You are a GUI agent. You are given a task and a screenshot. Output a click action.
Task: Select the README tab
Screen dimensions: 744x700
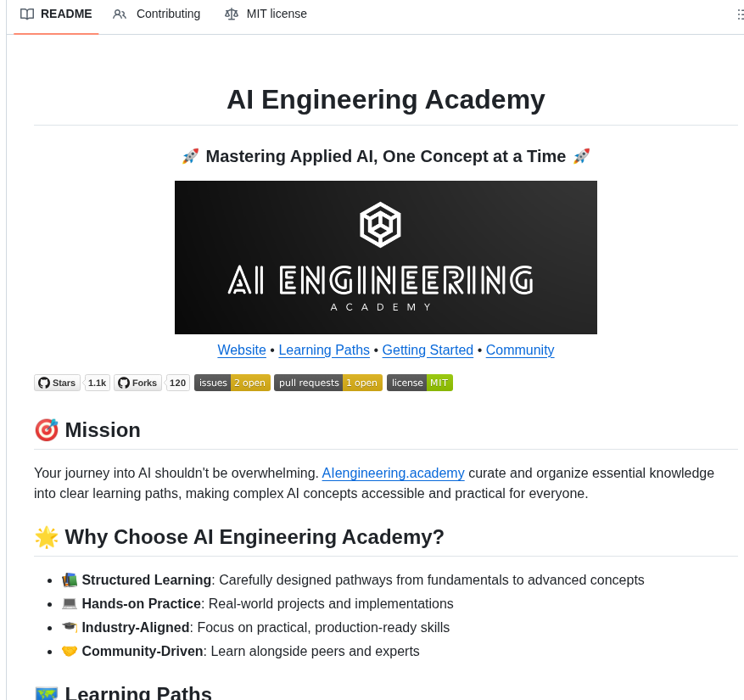tap(65, 14)
